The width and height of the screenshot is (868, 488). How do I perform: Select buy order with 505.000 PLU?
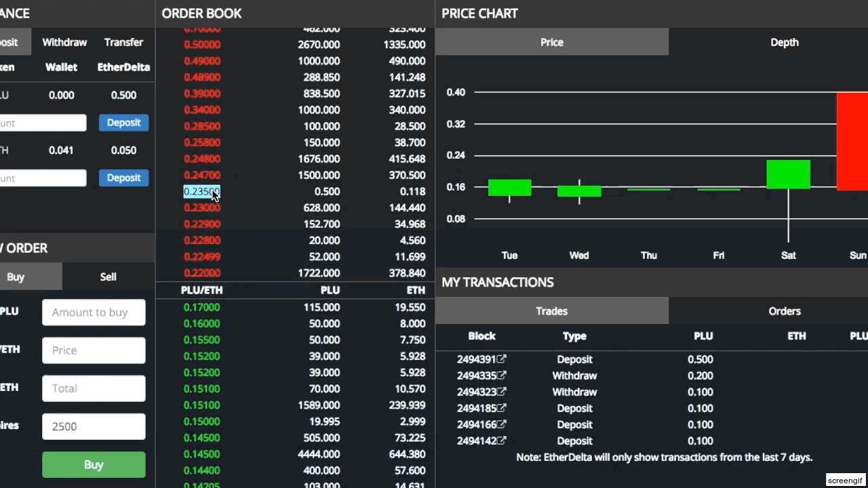pos(295,437)
